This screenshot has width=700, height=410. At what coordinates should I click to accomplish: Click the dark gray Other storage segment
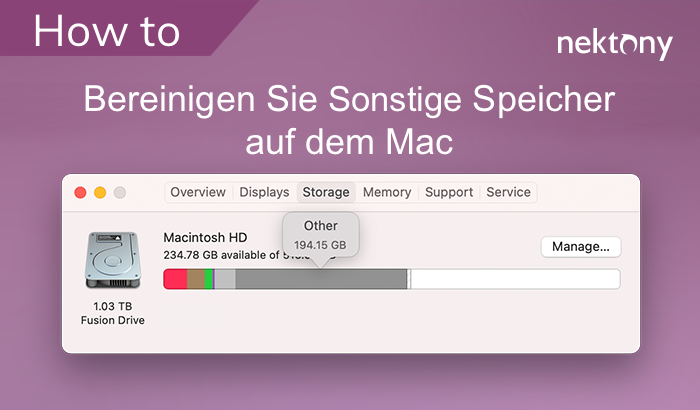point(320,279)
